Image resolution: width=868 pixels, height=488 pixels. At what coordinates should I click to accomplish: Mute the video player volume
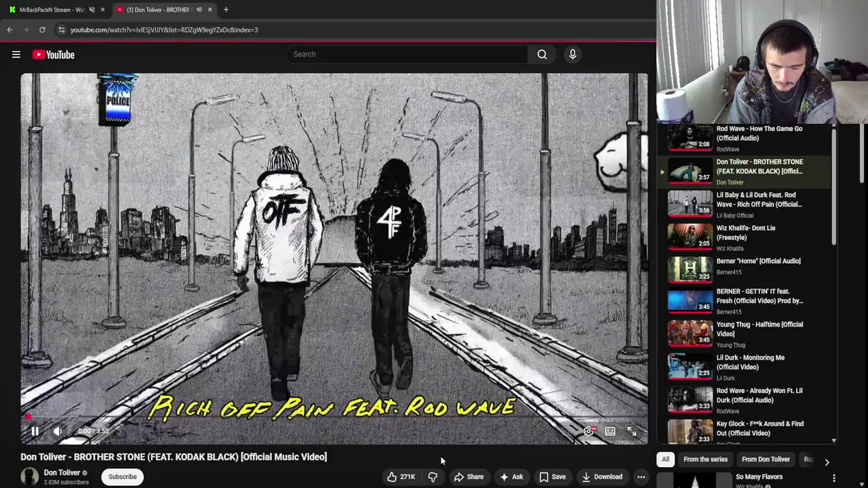tap(58, 431)
